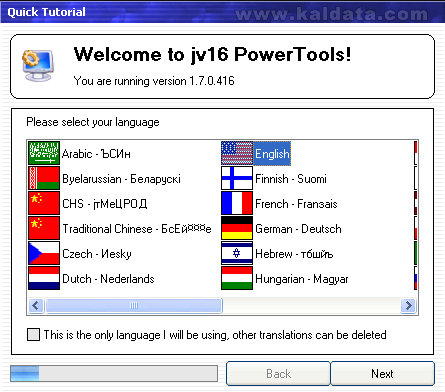Click the tutorial progress bar
445x392 pixels.
114,373
